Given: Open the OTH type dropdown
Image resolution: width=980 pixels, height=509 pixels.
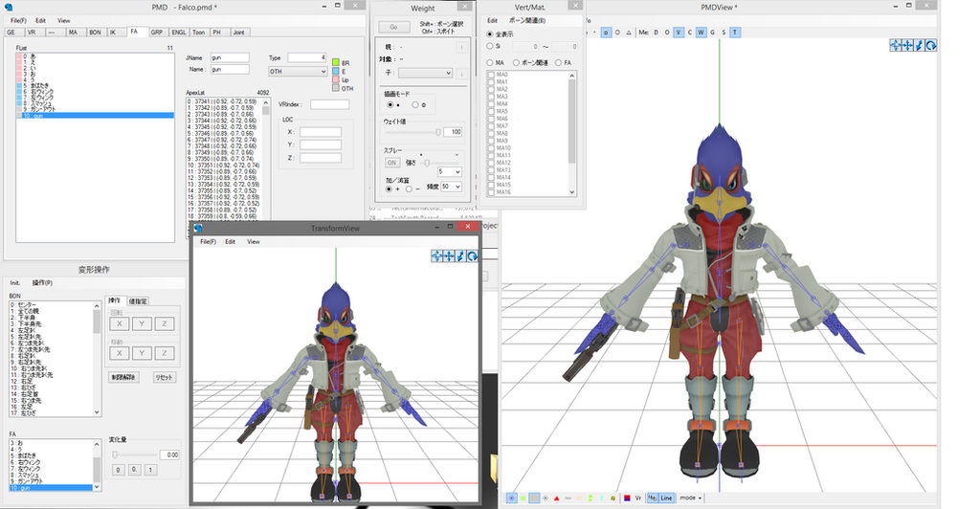Looking at the screenshot, I should tap(299, 72).
